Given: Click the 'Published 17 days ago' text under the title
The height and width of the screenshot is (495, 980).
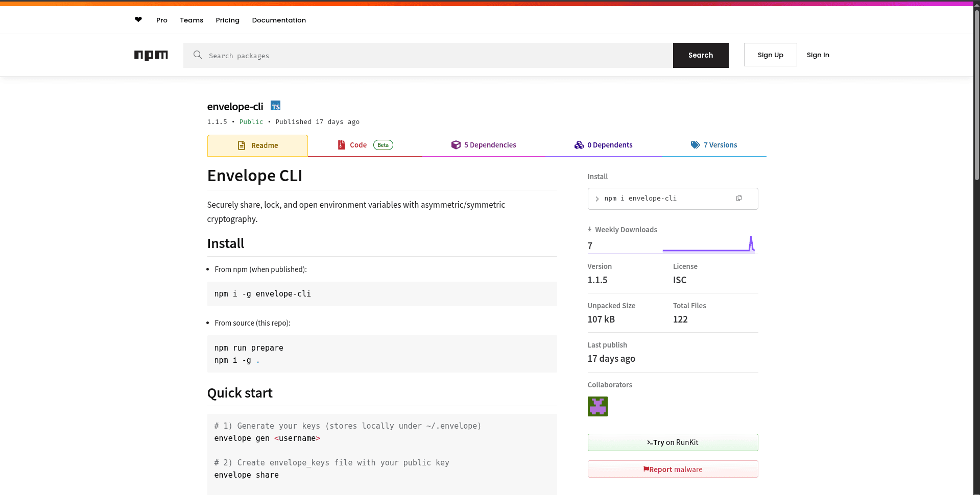Looking at the screenshot, I should pyautogui.click(x=318, y=122).
